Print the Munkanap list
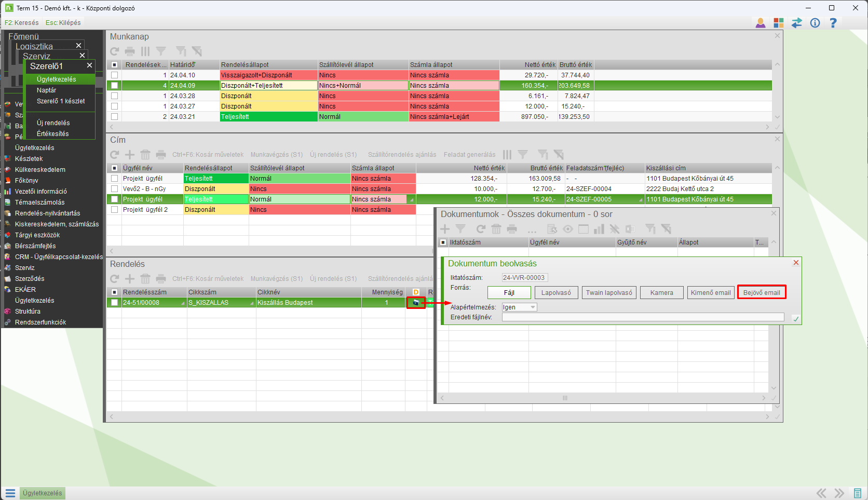Viewport: 868px width, 500px height. pyautogui.click(x=130, y=51)
